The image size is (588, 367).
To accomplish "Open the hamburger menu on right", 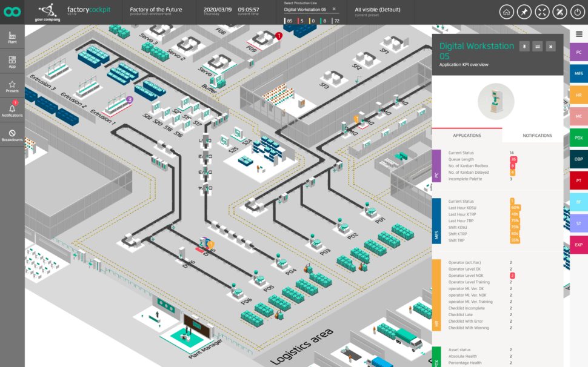I will 579,34.
